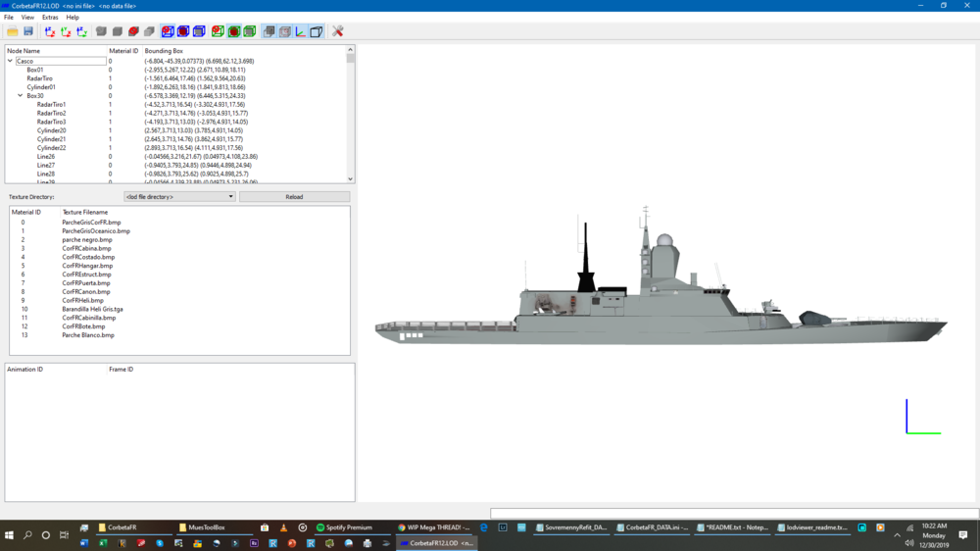Select the Box01 node
Screen dimensions: 980x551
35,70
